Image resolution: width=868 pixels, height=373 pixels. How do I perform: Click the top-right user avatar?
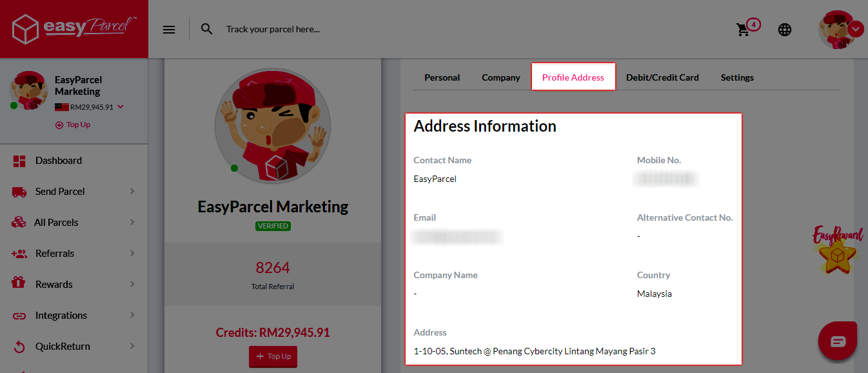[836, 30]
